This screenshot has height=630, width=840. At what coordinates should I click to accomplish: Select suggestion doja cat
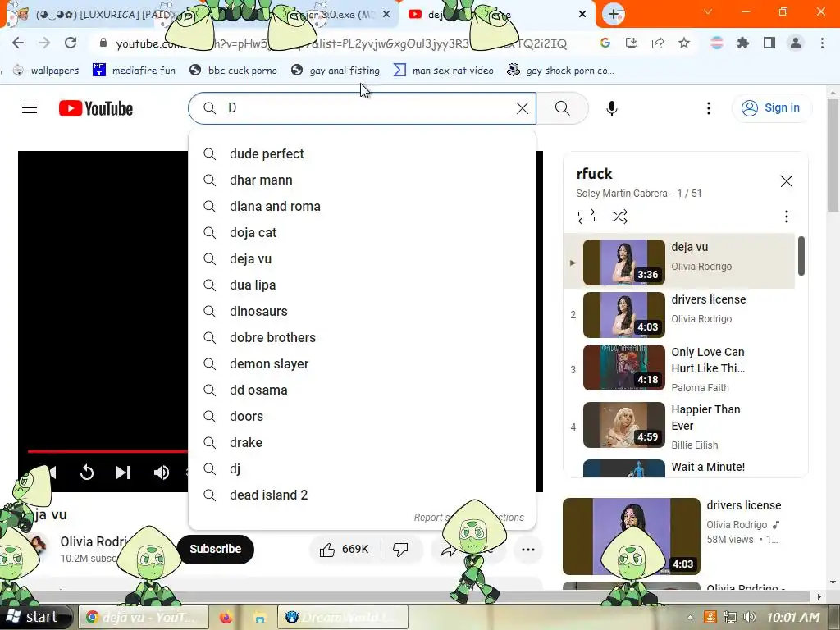(x=362, y=232)
